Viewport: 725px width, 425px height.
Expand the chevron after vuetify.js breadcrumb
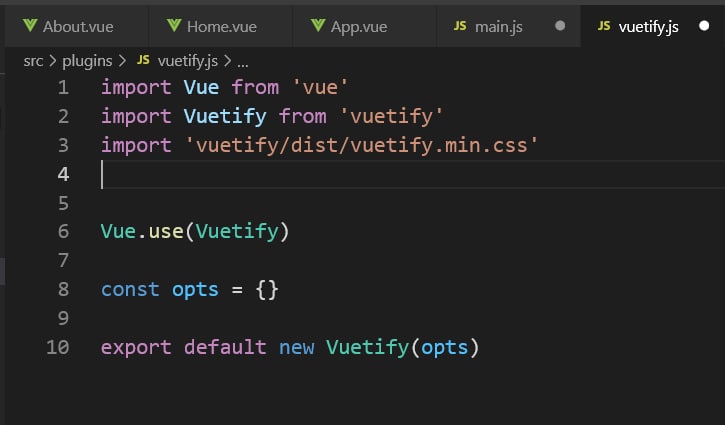[227, 61]
